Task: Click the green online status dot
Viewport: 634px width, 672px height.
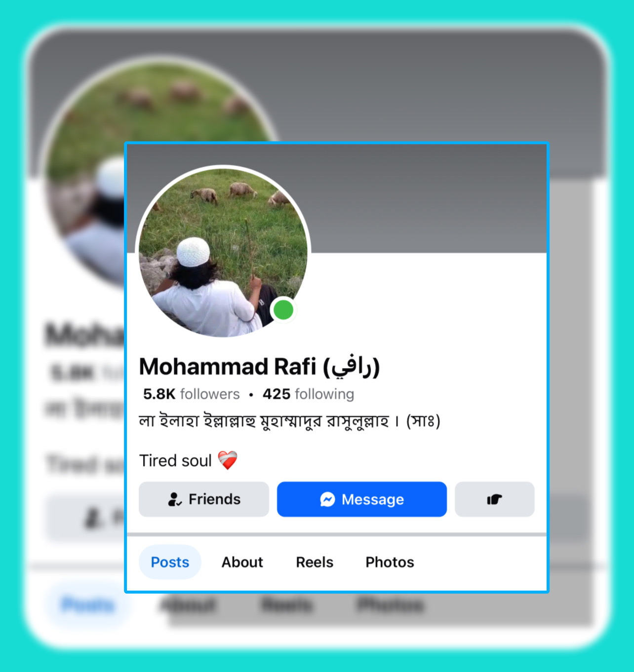Action: click(283, 310)
